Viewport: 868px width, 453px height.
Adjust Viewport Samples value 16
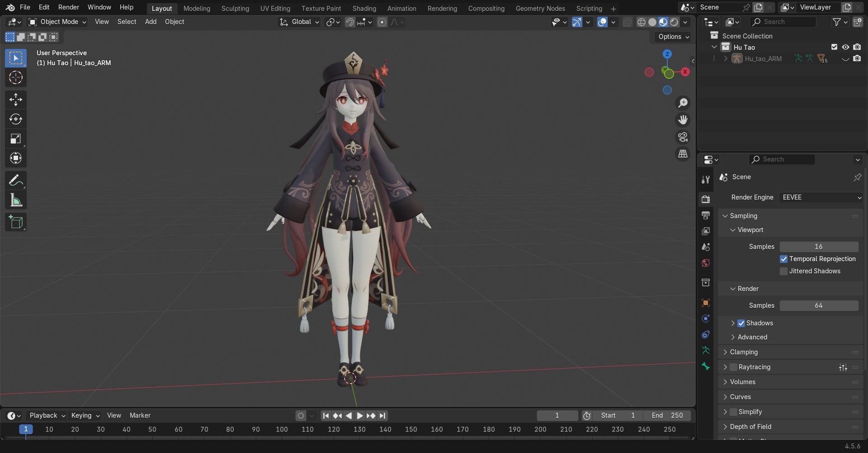819,247
